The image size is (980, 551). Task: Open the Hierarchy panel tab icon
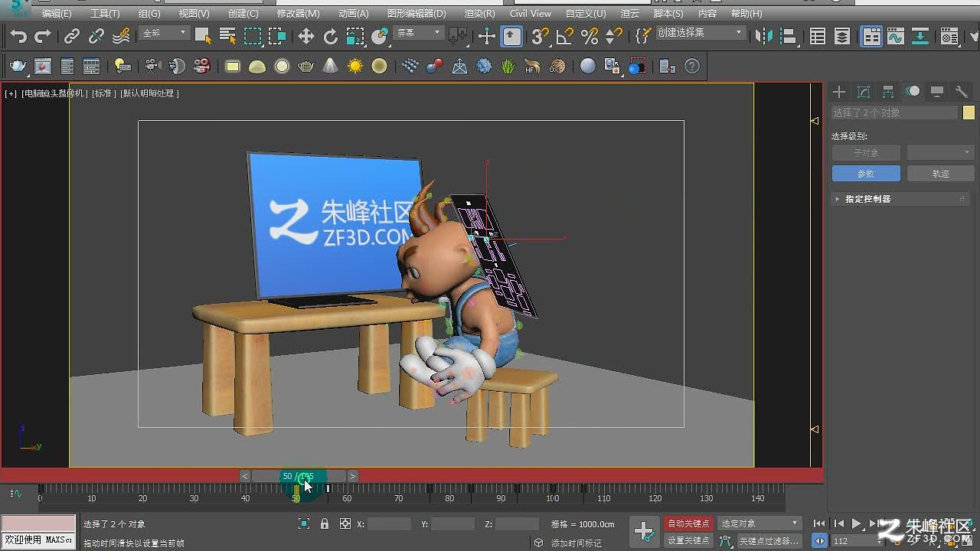tap(888, 92)
